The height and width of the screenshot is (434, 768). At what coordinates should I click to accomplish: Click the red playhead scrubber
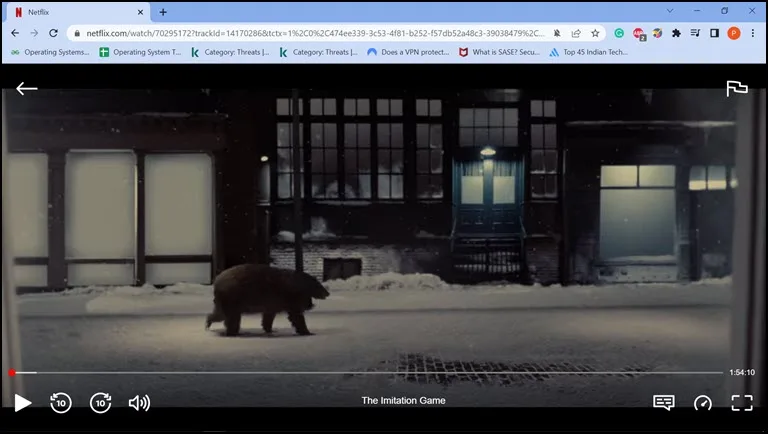(x=12, y=373)
